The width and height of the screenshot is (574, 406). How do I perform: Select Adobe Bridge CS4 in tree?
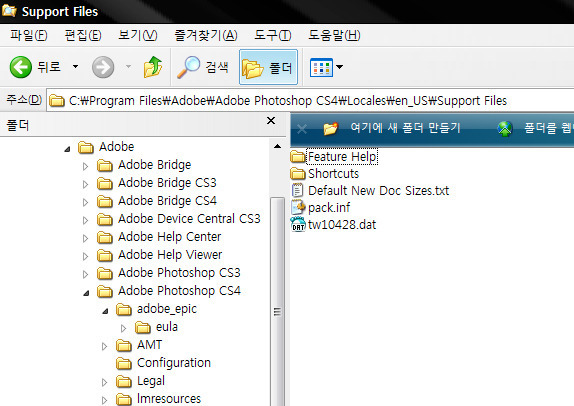point(167,201)
